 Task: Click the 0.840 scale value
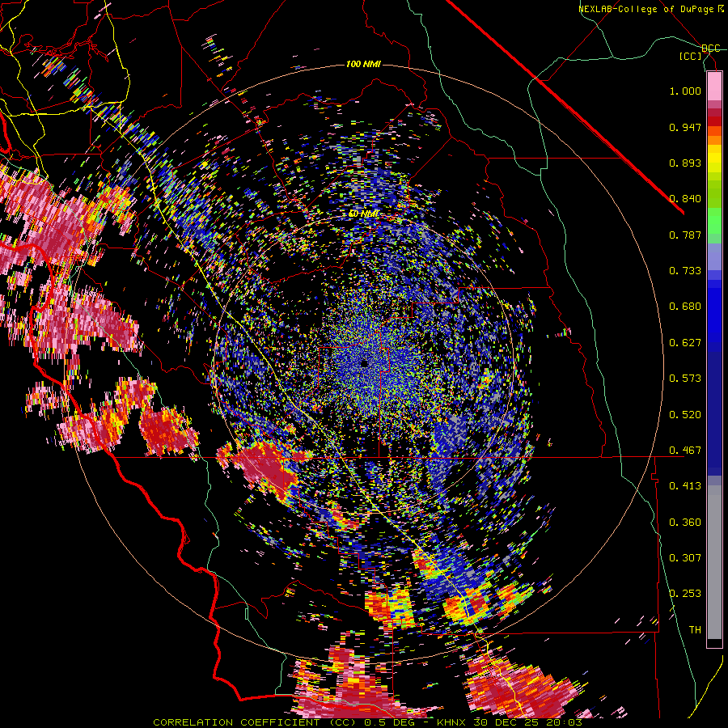pos(685,199)
